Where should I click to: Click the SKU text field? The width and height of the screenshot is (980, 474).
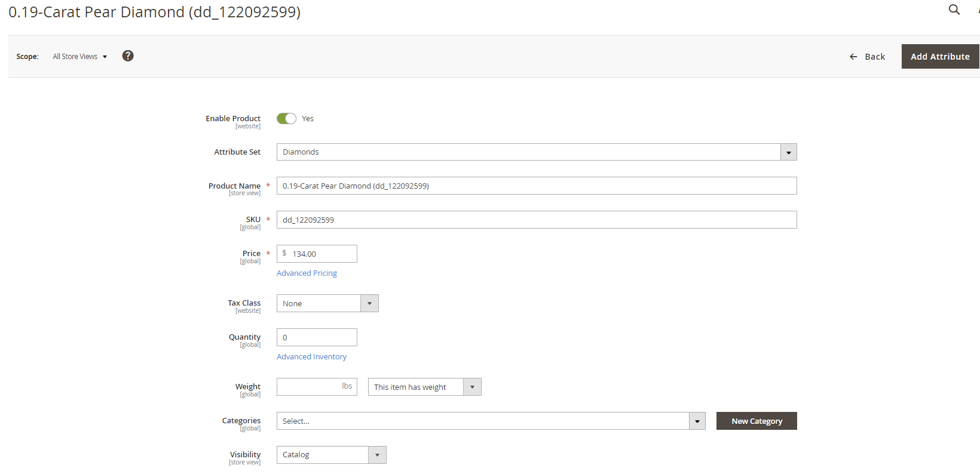(536, 220)
